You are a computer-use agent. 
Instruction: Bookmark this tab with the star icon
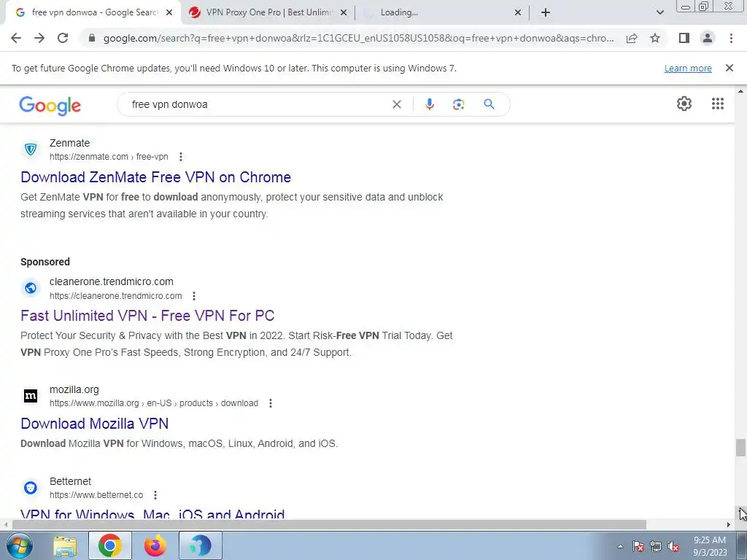[655, 38]
